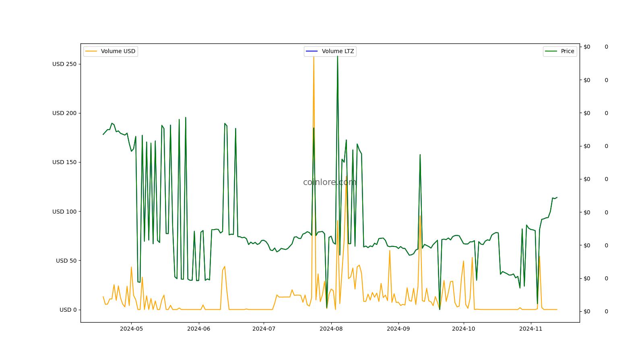Select the USD 100 y-axis label
Viewport: 644px width, 362px height.
tap(64, 212)
